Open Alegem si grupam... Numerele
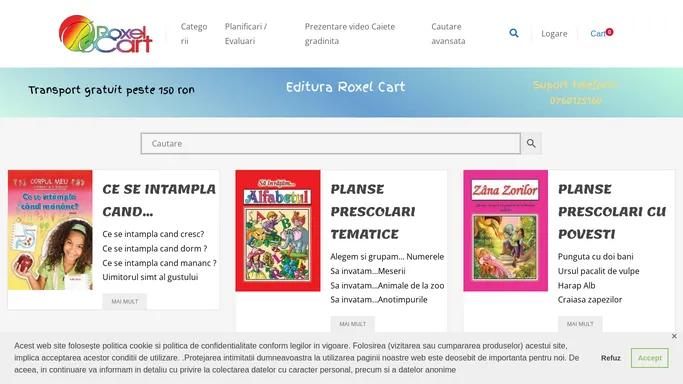The image size is (683, 384). tap(387, 256)
